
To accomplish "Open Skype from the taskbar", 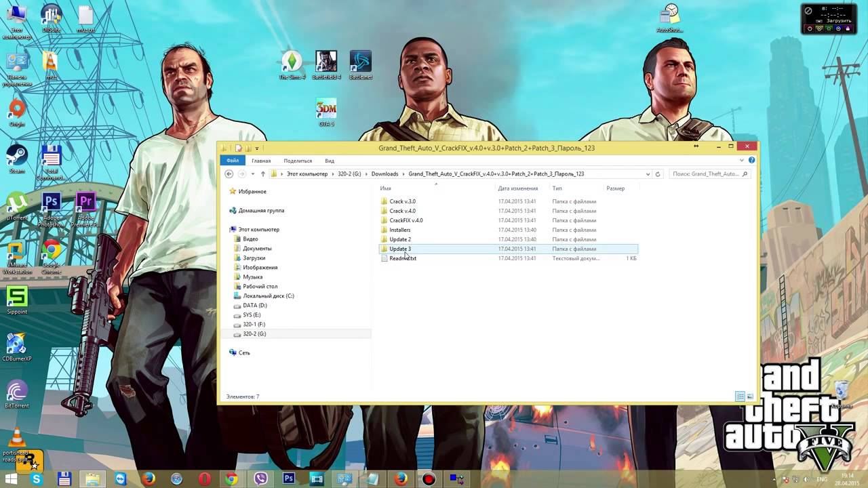I will click(37, 479).
